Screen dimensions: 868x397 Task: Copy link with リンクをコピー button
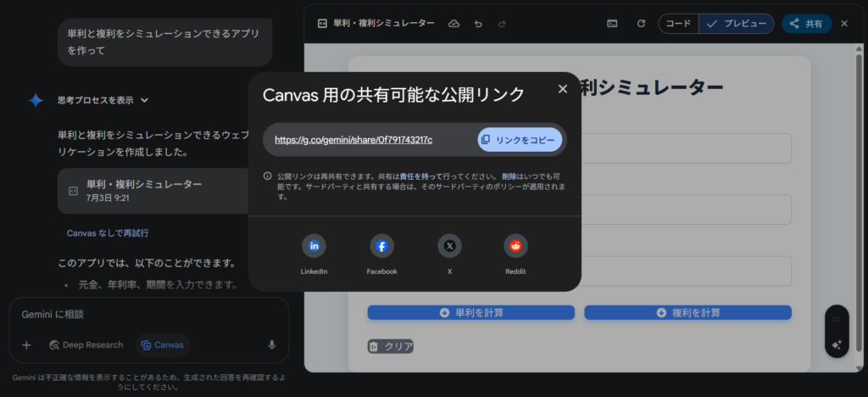[x=520, y=139]
